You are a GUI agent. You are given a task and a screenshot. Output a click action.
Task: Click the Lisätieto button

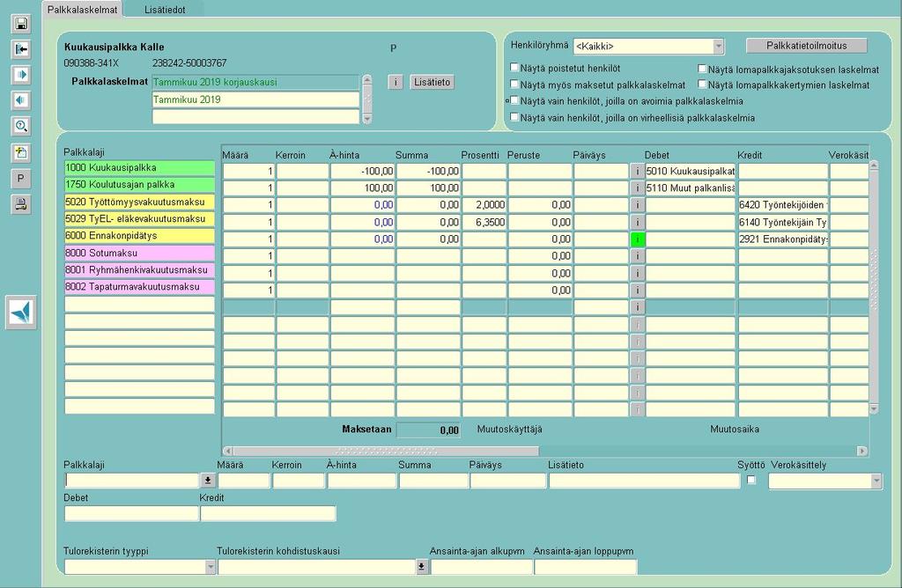(432, 82)
